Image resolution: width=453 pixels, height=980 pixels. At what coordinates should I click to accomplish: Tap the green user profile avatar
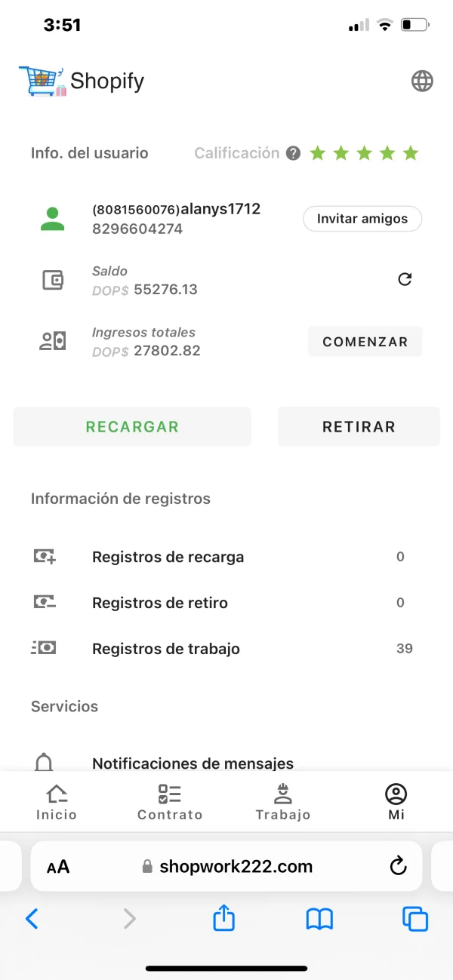click(52, 219)
